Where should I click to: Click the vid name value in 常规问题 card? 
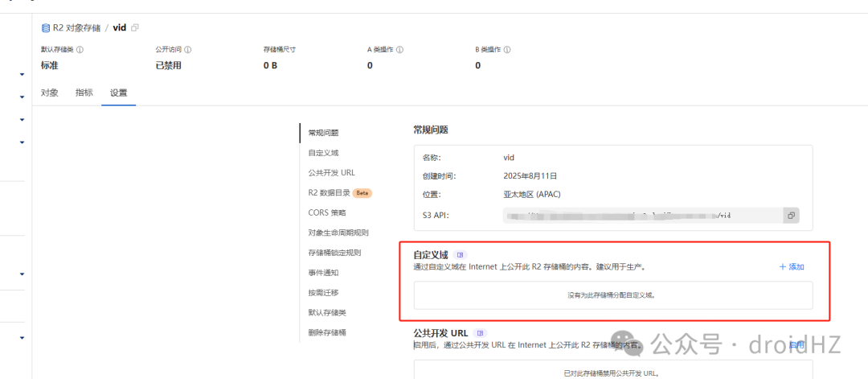[x=509, y=158]
